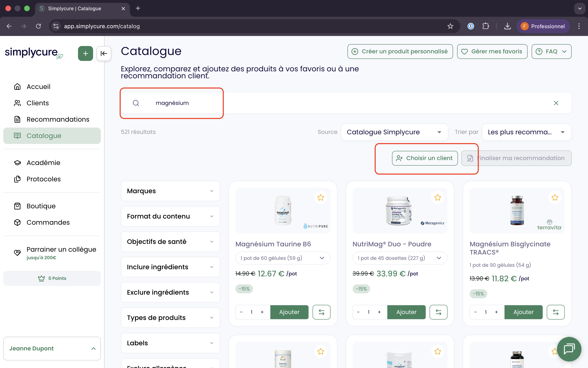Select Catalogue in sidebar
This screenshot has height=368, width=588.
click(52, 136)
